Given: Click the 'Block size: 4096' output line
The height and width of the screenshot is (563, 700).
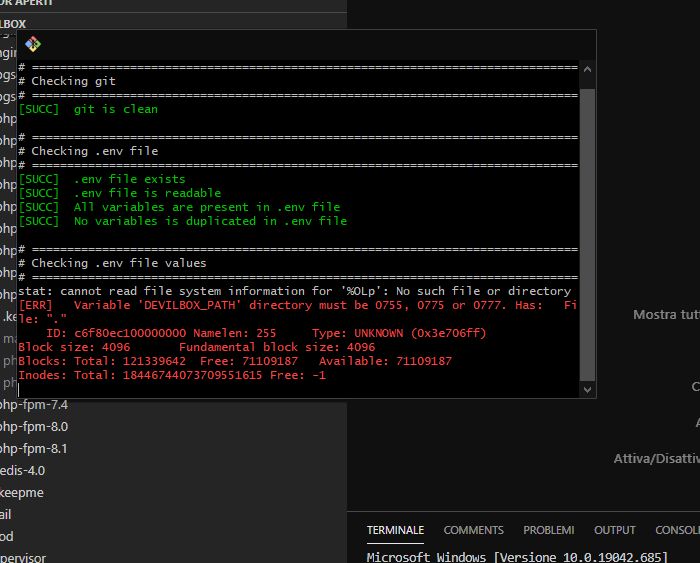Looking at the screenshot, I should pyautogui.click(x=197, y=347).
